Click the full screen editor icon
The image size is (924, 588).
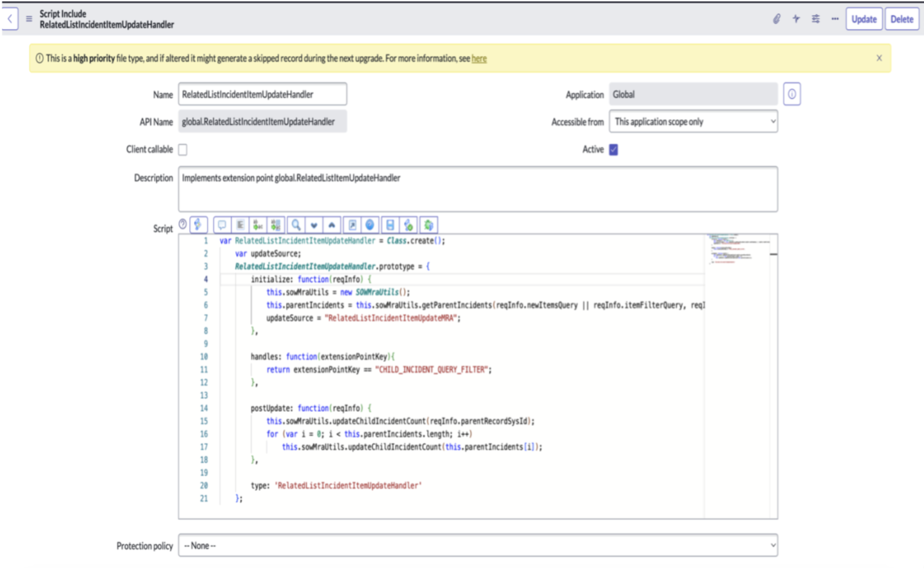(x=352, y=225)
